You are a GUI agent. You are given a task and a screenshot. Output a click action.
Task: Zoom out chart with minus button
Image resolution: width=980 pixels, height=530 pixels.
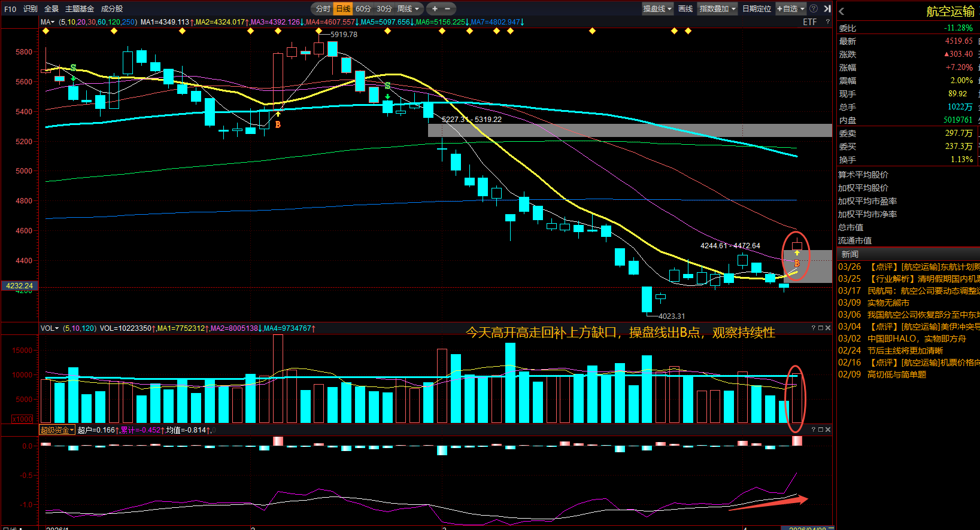pos(447,8)
